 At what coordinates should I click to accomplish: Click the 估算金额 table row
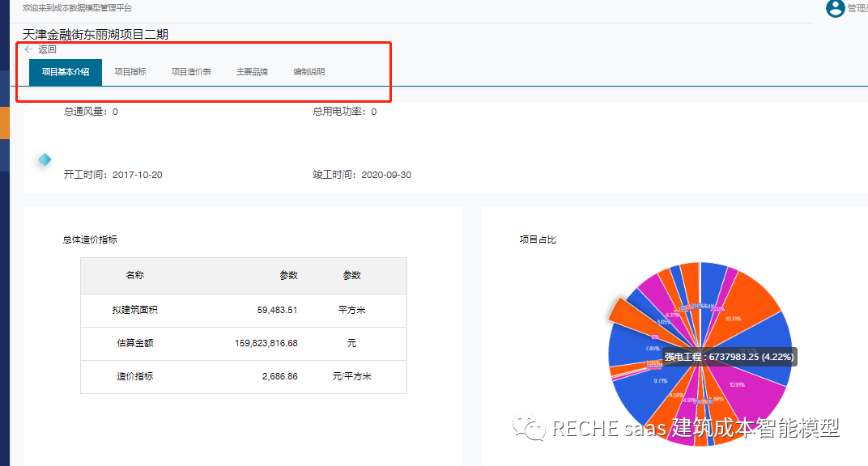(243, 343)
